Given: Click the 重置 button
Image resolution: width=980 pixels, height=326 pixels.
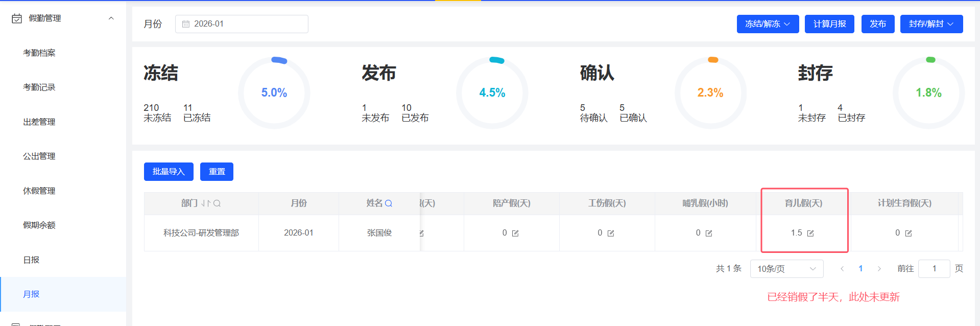Looking at the screenshot, I should point(217,172).
